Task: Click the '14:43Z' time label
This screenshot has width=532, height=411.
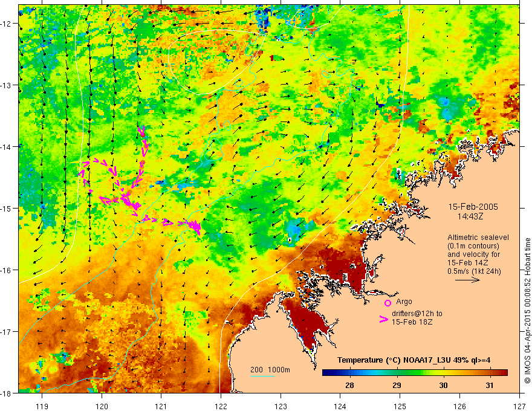Action: click(x=470, y=216)
